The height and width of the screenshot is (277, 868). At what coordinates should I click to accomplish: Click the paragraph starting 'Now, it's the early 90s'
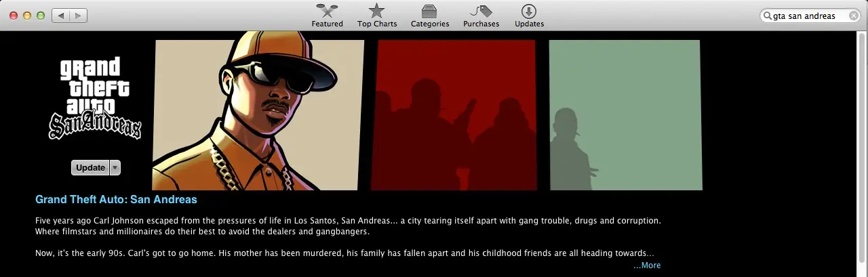tap(344, 253)
